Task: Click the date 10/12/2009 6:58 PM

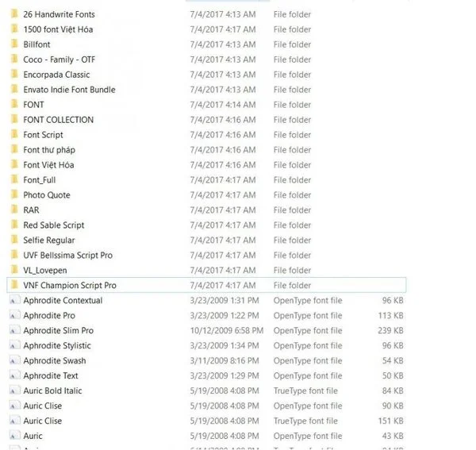Action: click(x=227, y=330)
